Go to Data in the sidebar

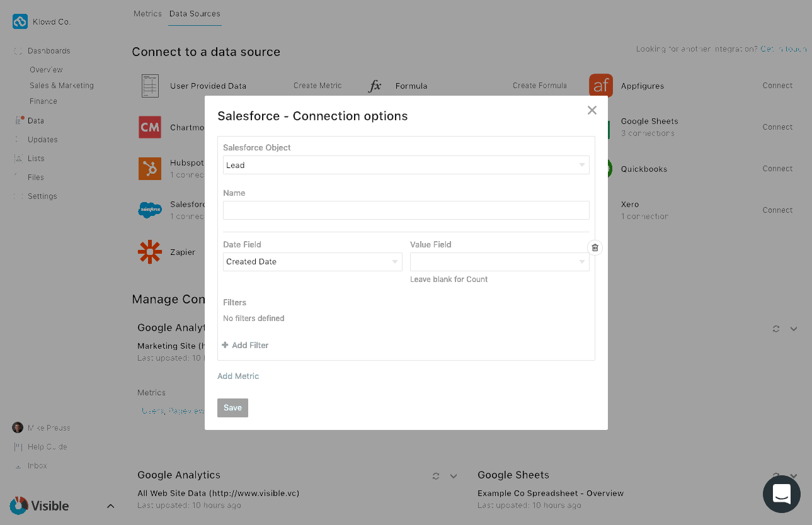tap(36, 121)
